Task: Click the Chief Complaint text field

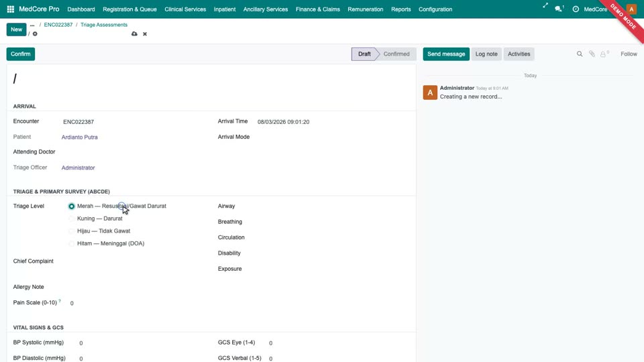Action: pos(136,261)
